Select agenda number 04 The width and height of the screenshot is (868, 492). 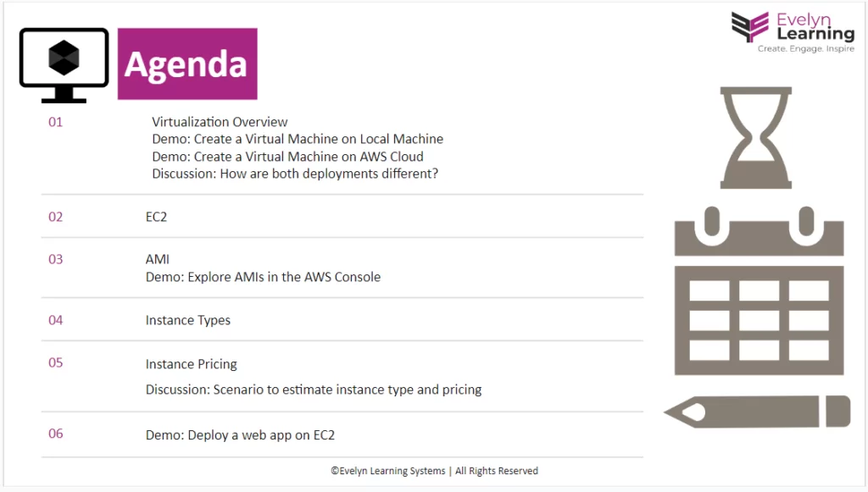click(x=56, y=320)
